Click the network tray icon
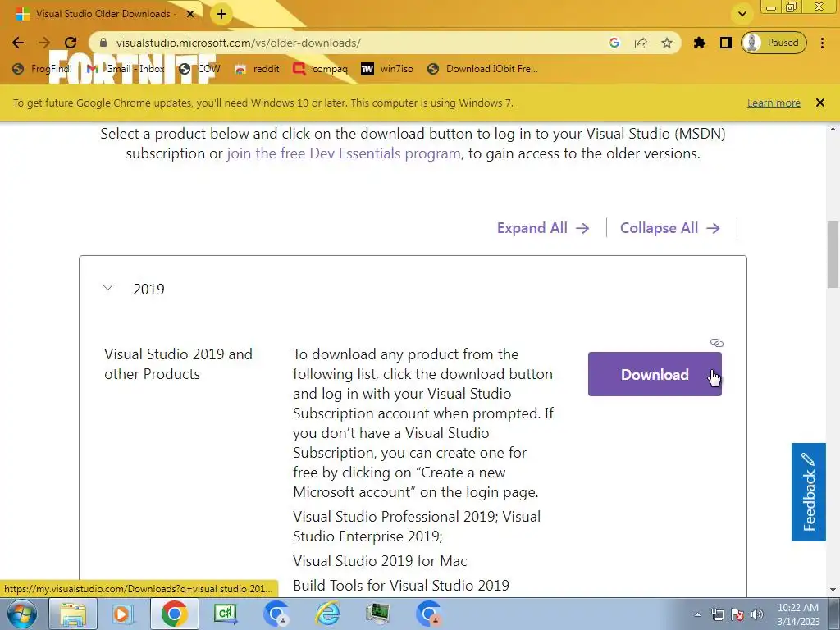The height and width of the screenshot is (630, 840). pos(717,614)
